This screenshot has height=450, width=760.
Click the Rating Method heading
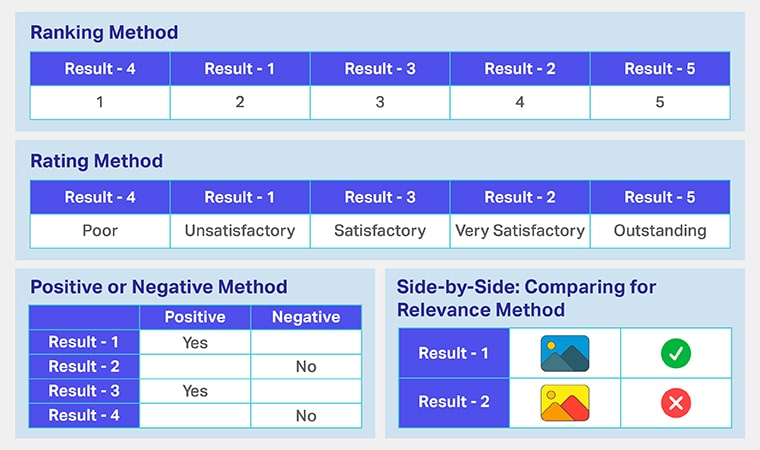tap(96, 161)
